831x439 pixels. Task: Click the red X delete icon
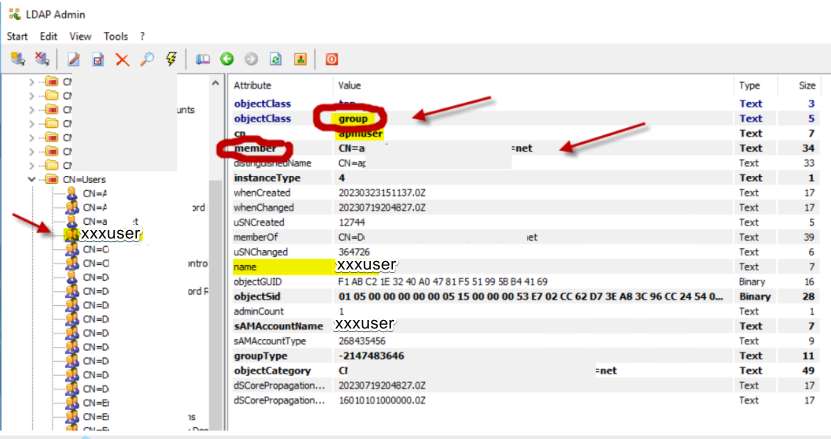(122, 59)
